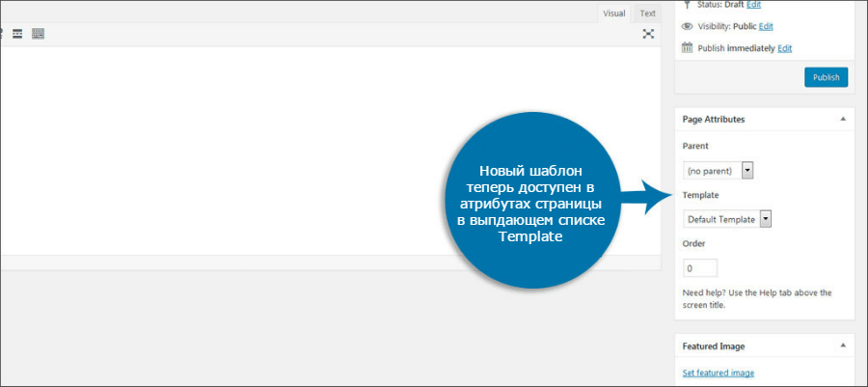Click the Order field label
The height and width of the screenshot is (387, 868).
pyautogui.click(x=693, y=243)
